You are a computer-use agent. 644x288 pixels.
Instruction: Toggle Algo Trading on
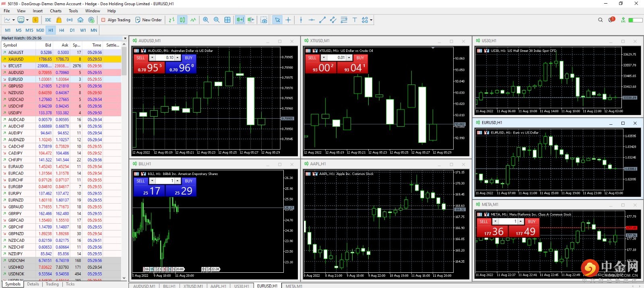tap(116, 20)
